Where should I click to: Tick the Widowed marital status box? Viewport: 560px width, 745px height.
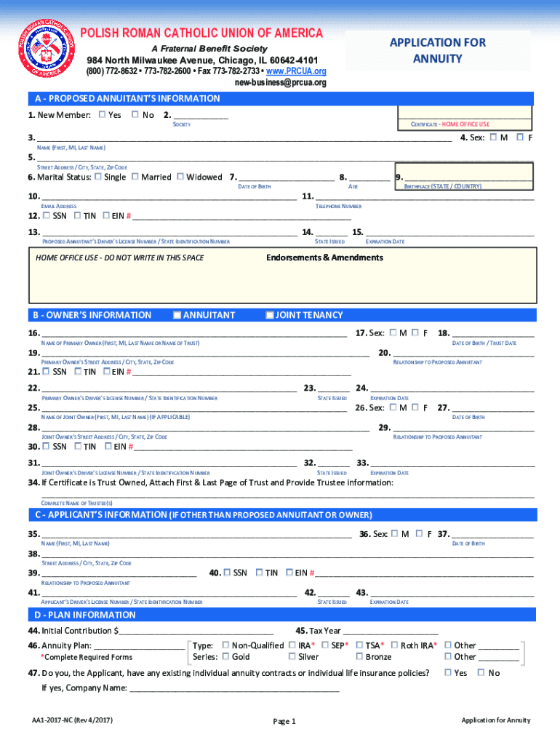click(x=180, y=177)
